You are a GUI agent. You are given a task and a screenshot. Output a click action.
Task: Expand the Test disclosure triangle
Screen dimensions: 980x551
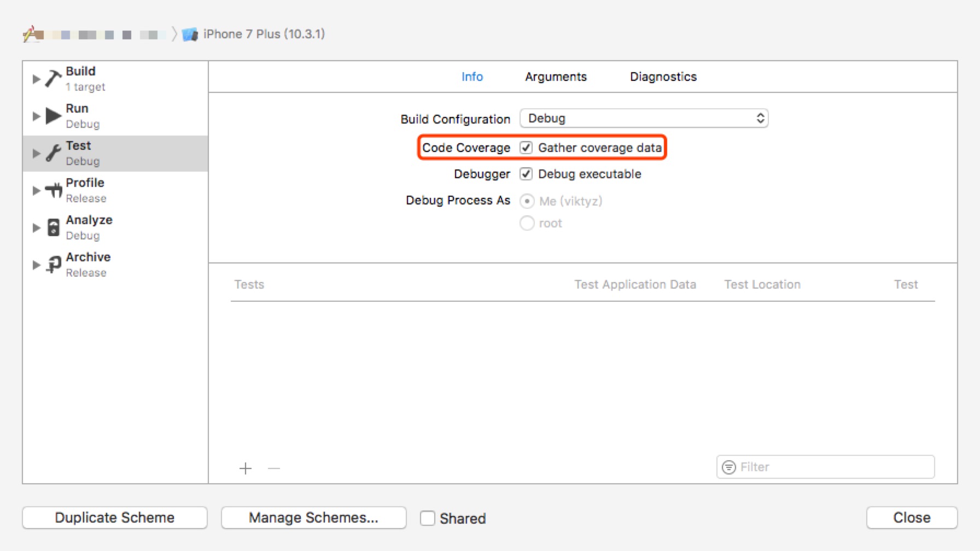click(36, 154)
